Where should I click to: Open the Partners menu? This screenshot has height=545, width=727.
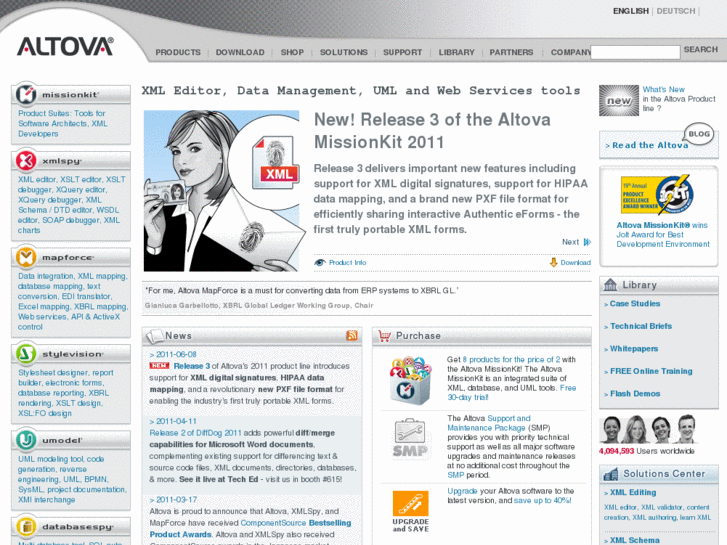point(511,52)
